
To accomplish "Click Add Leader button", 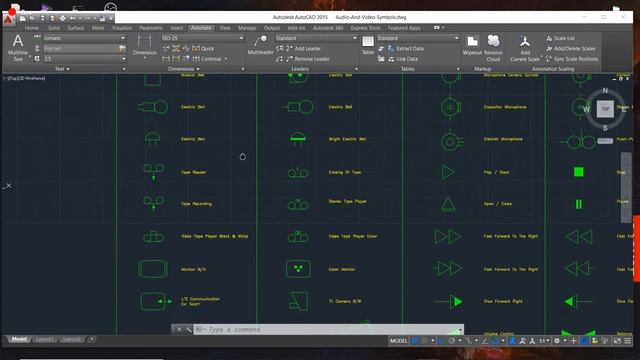I will tap(304, 48).
